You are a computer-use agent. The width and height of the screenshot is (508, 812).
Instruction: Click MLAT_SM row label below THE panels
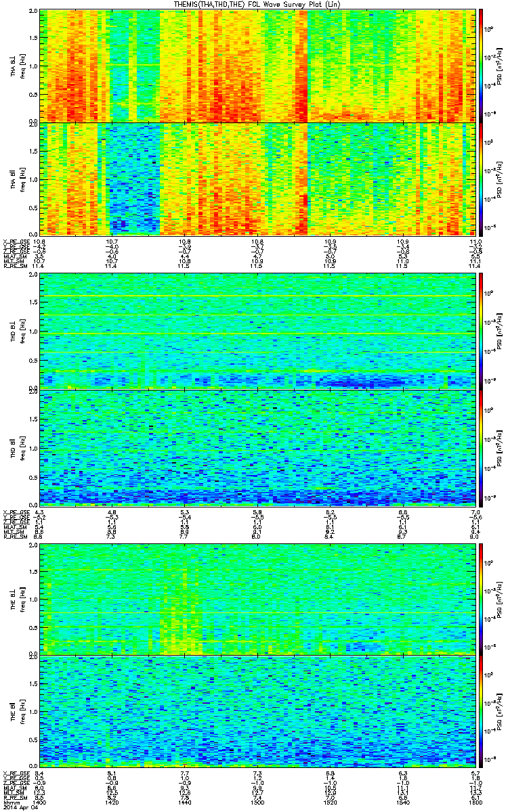pos(14,788)
